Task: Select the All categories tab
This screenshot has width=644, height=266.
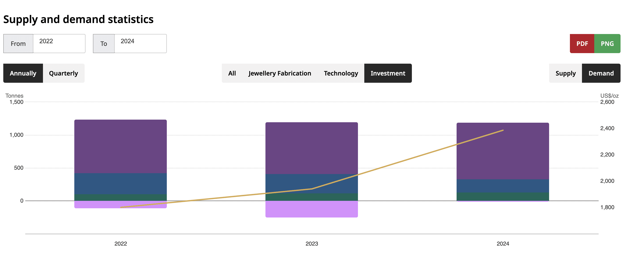Action: (x=232, y=73)
